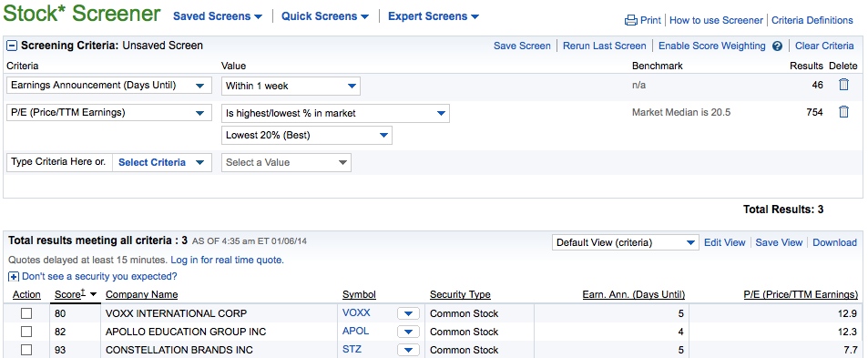Click Clear Criteria
868x358 pixels.
coord(824,46)
